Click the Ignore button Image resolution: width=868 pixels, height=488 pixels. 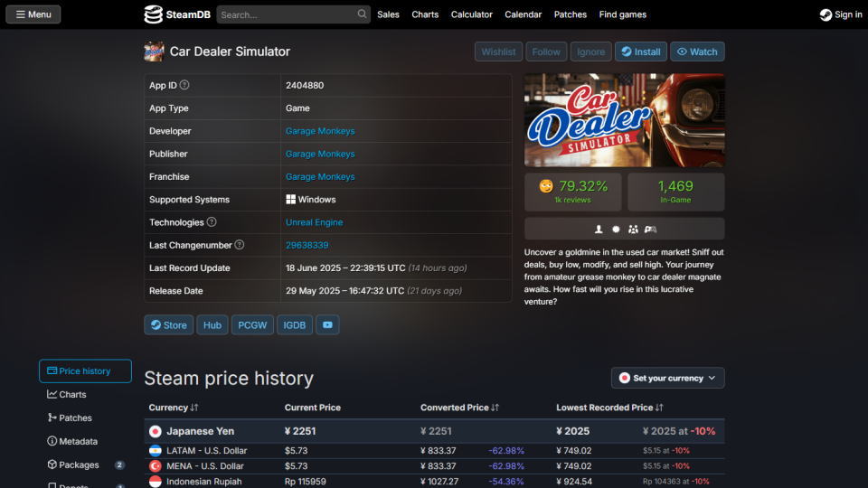pyautogui.click(x=590, y=52)
